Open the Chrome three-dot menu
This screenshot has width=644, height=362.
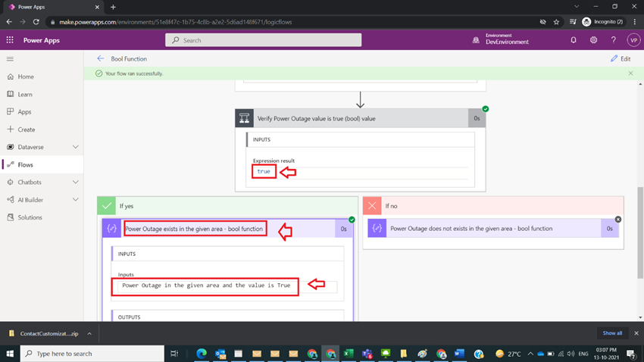635,22
